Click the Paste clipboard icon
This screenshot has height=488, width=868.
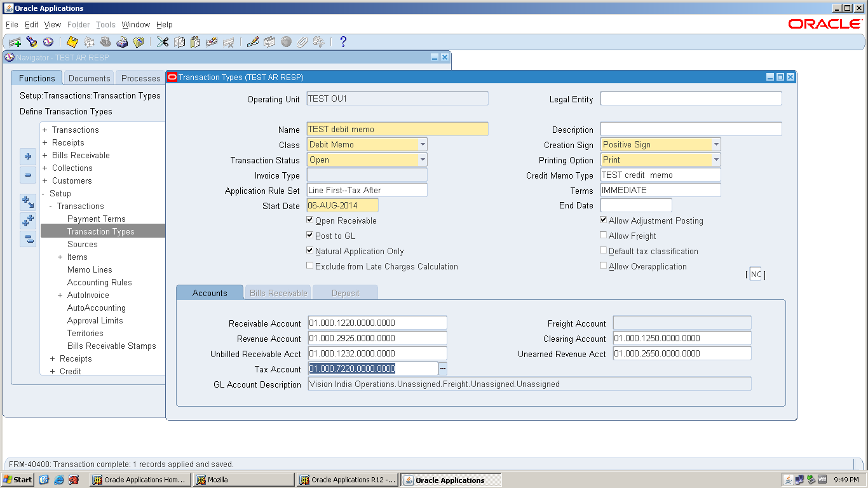point(195,42)
